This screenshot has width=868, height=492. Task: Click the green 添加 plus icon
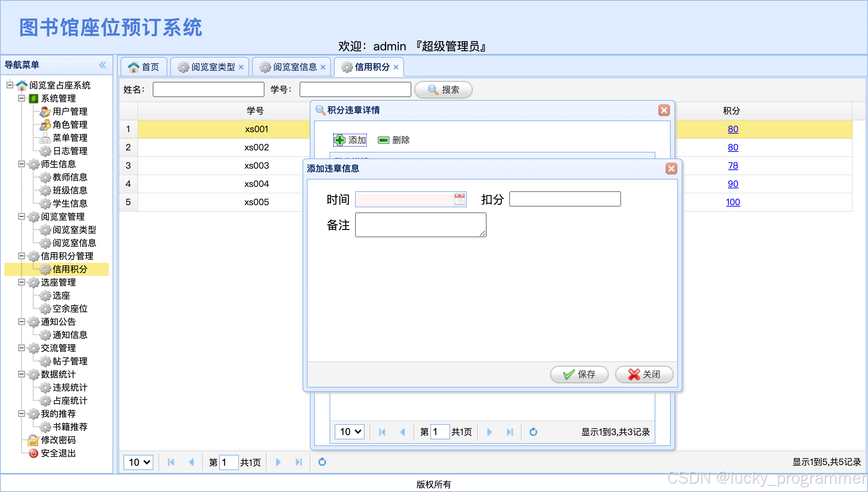point(340,140)
